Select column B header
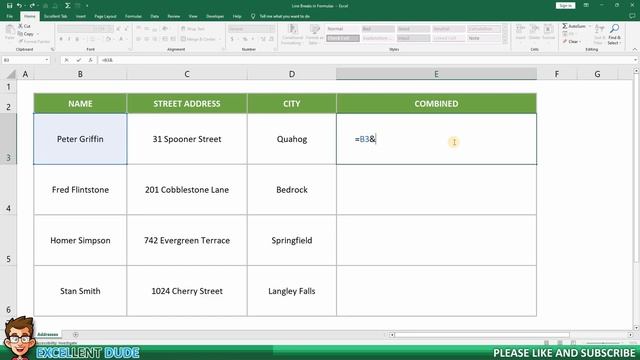Viewport: 640px width, 360px height. click(x=80, y=74)
